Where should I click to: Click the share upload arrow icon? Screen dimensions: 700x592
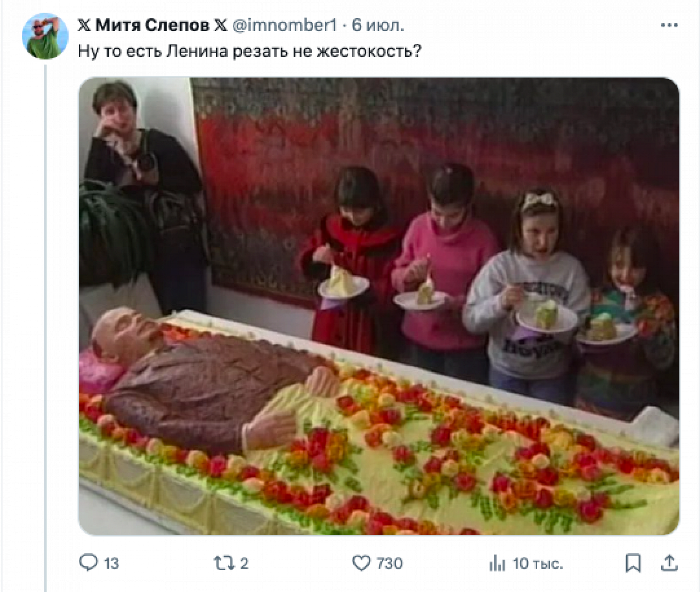pyautogui.click(x=669, y=563)
